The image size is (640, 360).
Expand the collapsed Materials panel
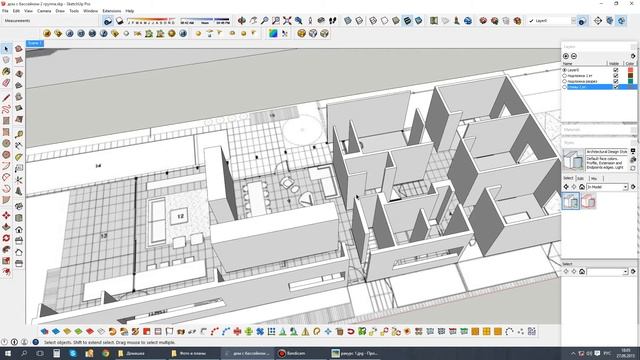(x=599, y=130)
